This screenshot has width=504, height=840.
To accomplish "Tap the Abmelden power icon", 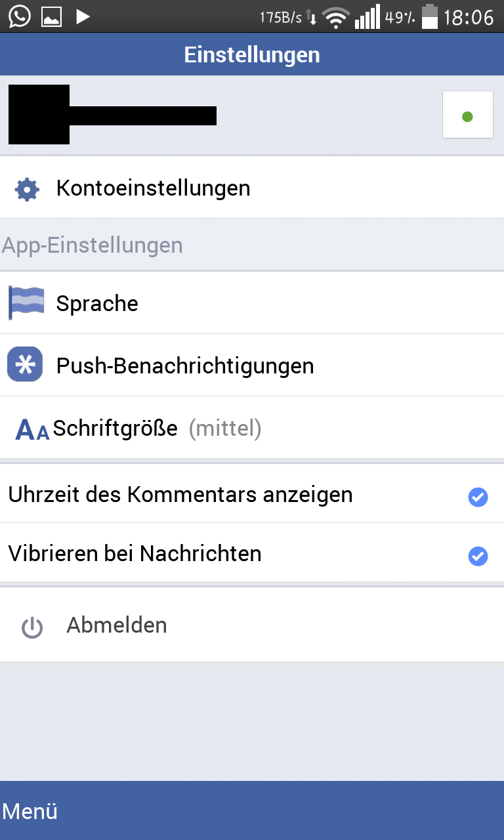I will click(x=31, y=627).
